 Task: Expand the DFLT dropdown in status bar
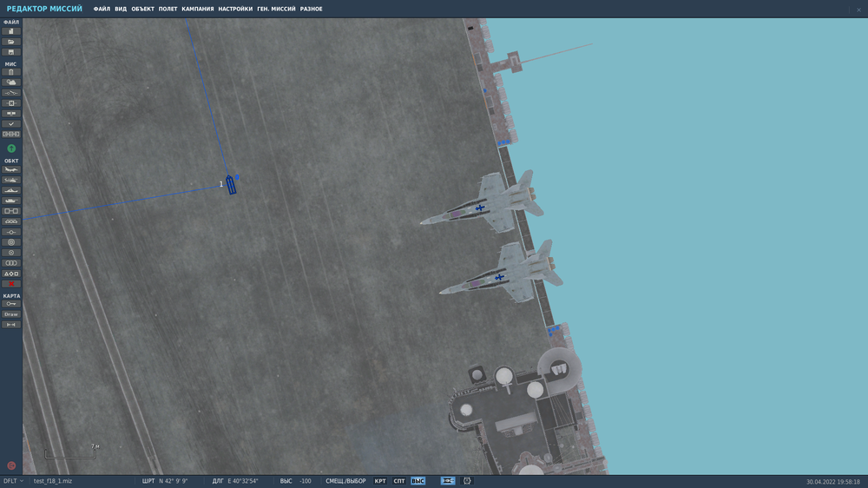click(13, 481)
